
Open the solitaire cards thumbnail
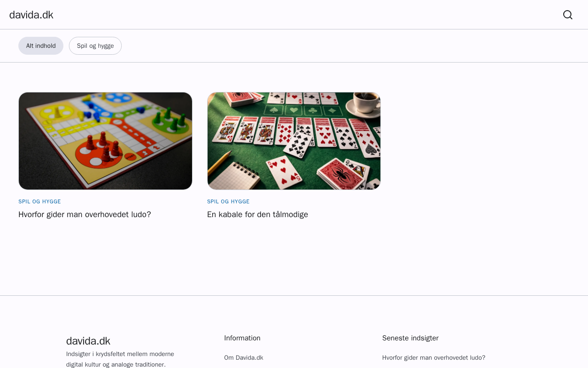coord(294,141)
